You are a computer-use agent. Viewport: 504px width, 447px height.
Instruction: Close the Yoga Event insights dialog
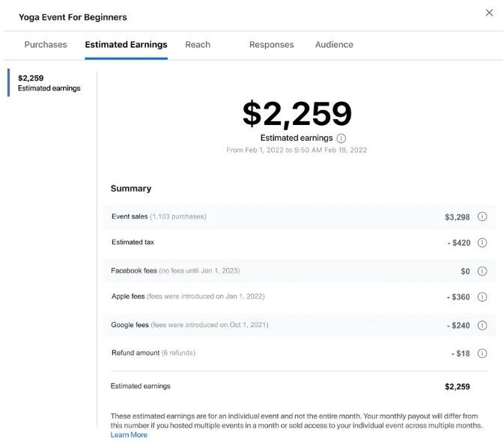[x=489, y=13]
